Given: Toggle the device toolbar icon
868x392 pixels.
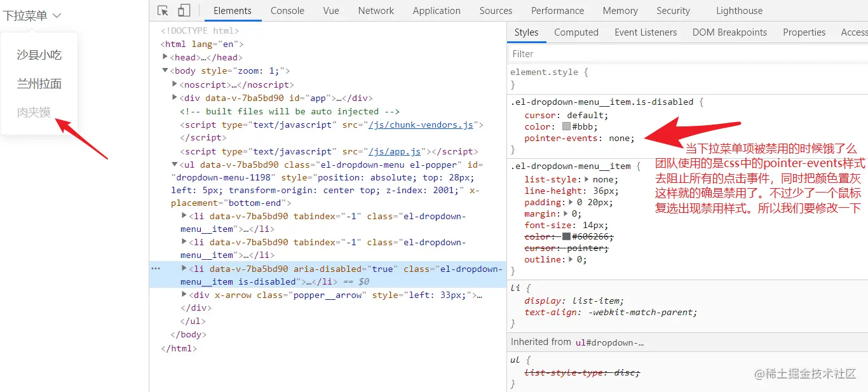Looking at the screenshot, I should [184, 11].
